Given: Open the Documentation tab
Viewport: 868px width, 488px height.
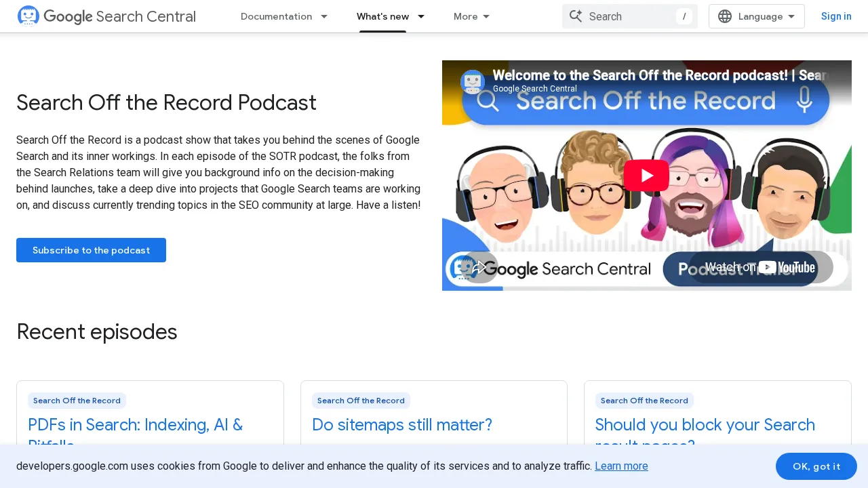Looking at the screenshot, I should pyautogui.click(x=277, y=16).
